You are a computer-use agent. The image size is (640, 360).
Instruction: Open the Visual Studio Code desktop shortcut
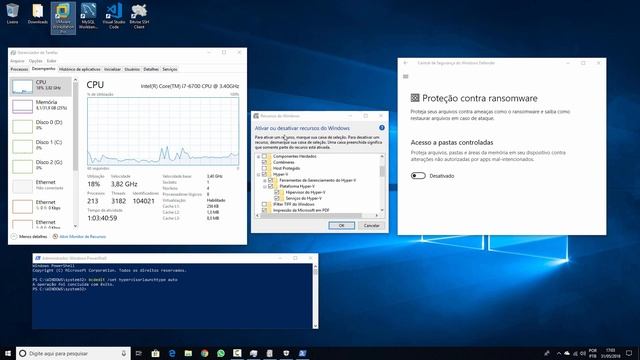click(114, 16)
